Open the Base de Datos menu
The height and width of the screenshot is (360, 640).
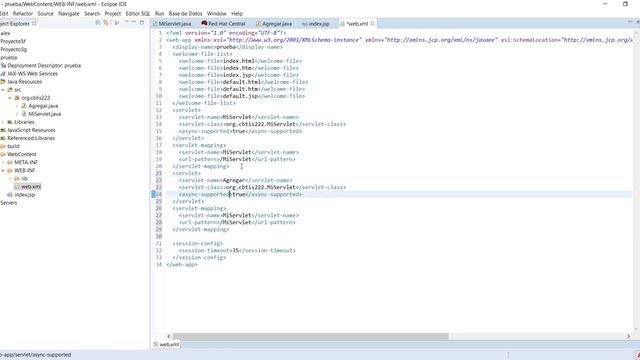tap(185, 13)
